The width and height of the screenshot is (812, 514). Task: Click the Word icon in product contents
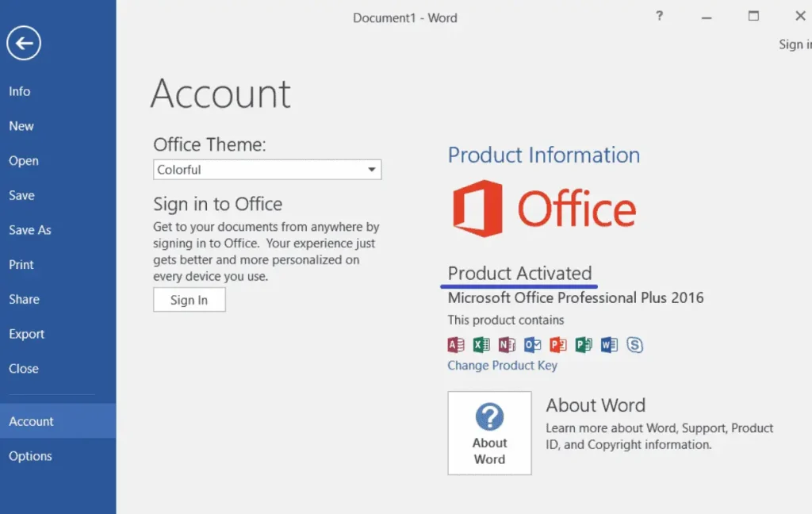[x=609, y=344]
